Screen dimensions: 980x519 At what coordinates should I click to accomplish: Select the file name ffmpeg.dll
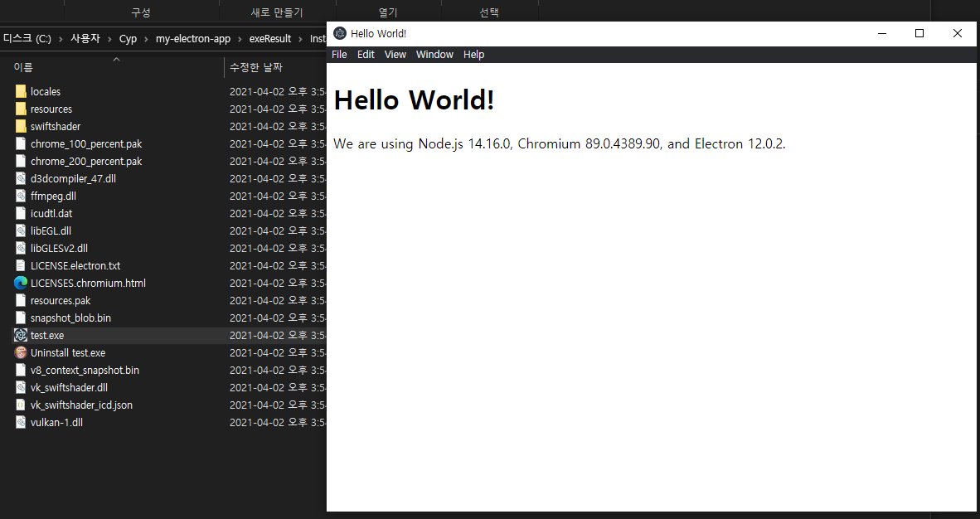pyautogui.click(x=53, y=196)
